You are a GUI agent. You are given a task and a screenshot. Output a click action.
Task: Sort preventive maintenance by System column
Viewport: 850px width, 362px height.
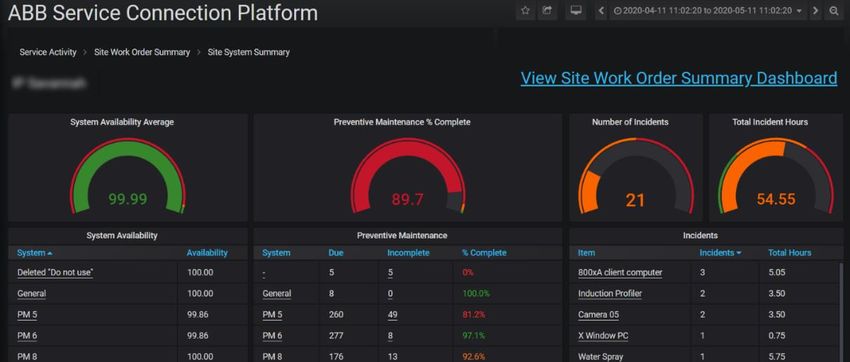(x=276, y=253)
